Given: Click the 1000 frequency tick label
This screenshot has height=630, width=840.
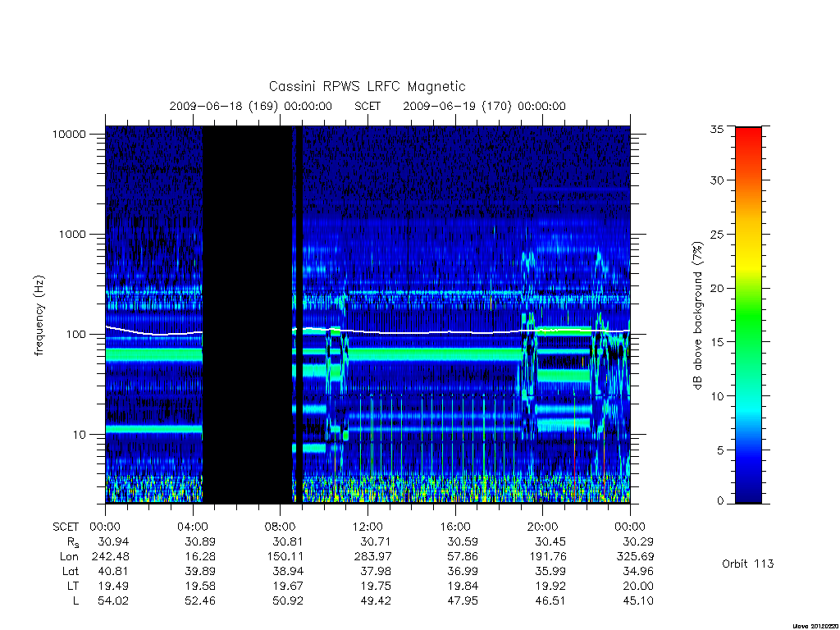Looking at the screenshot, I should [72, 234].
